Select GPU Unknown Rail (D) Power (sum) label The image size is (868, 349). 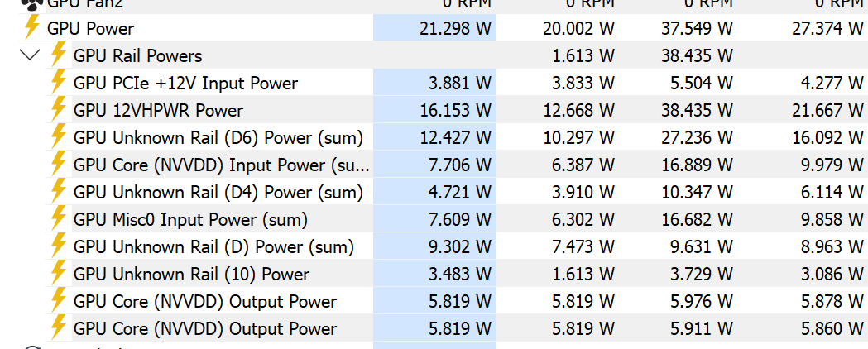click(213, 247)
